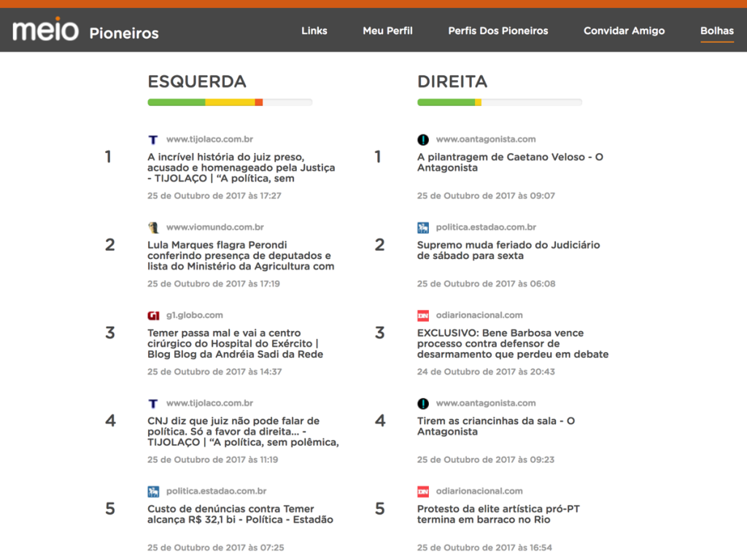747x560 pixels.
Task: Select Convidar Amigo in the navigation
Action: pos(624,31)
